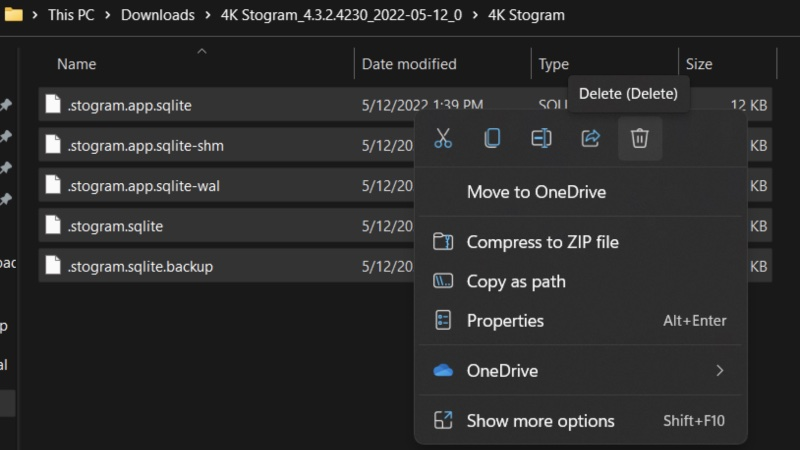The height and width of the screenshot is (450, 800).
Task: Sort by Name column header
Action: (77, 64)
